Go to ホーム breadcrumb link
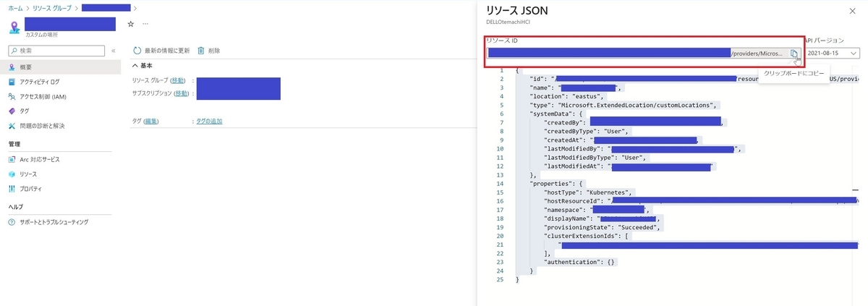This screenshot has width=868, height=306. click(x=14, y=7)
